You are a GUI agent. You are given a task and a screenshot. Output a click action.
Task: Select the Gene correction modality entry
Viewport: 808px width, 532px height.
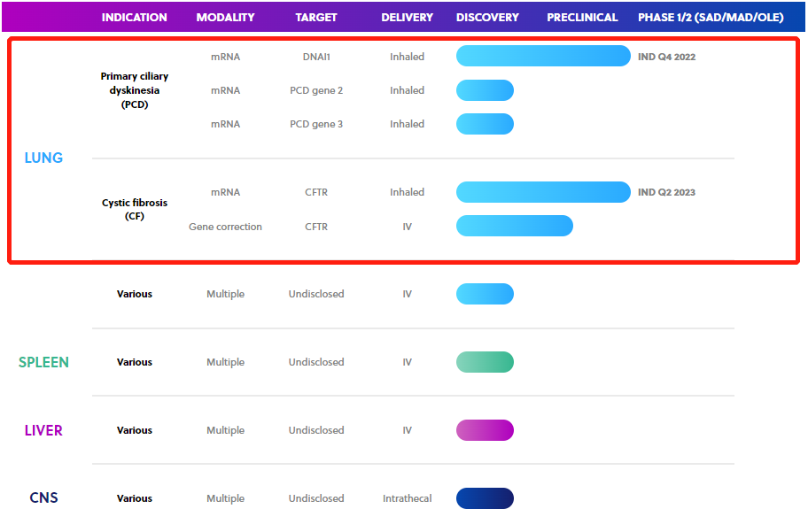coord(225,227)
